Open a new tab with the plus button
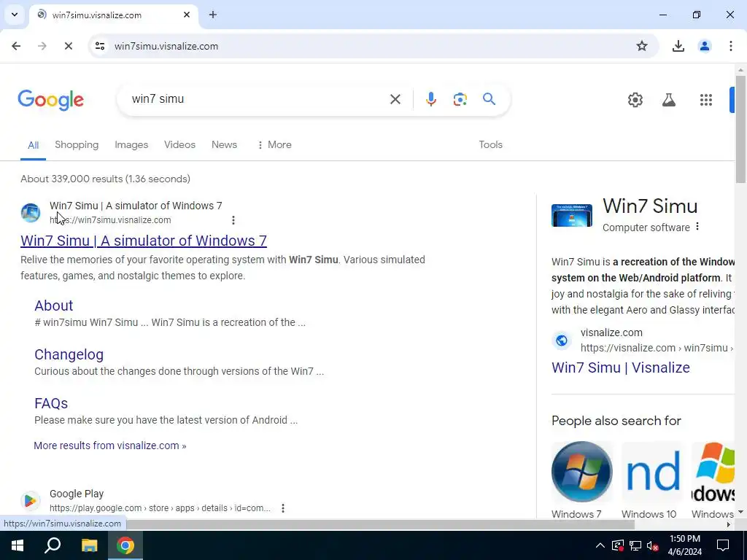Image resolution: width=747 pixels, height=560 pixels. pos(213,15)
